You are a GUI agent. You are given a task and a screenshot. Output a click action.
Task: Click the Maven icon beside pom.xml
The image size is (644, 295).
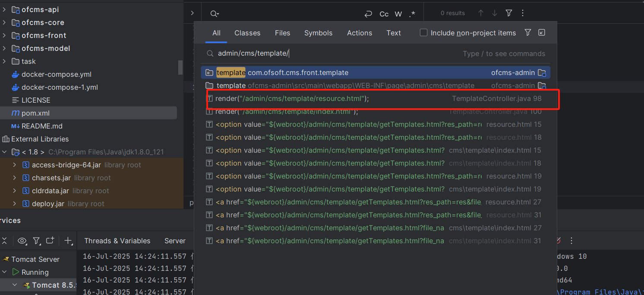pos(16,113)
